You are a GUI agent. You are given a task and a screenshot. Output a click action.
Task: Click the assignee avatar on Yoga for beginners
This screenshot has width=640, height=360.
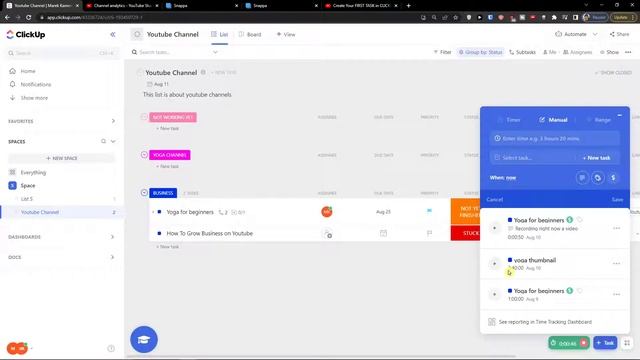click(x=327, y=211)
